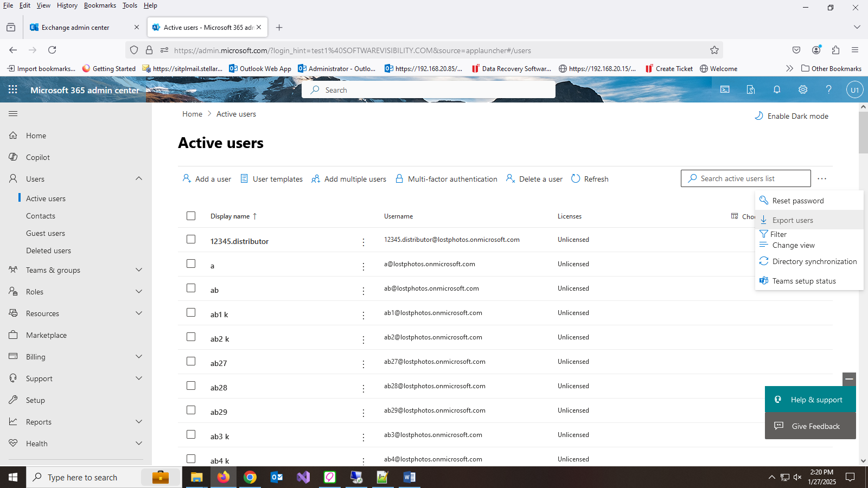This screenshot has width=868, height=488.
Task: Tick the select-all users checkbox
Action: coord(191,216)
